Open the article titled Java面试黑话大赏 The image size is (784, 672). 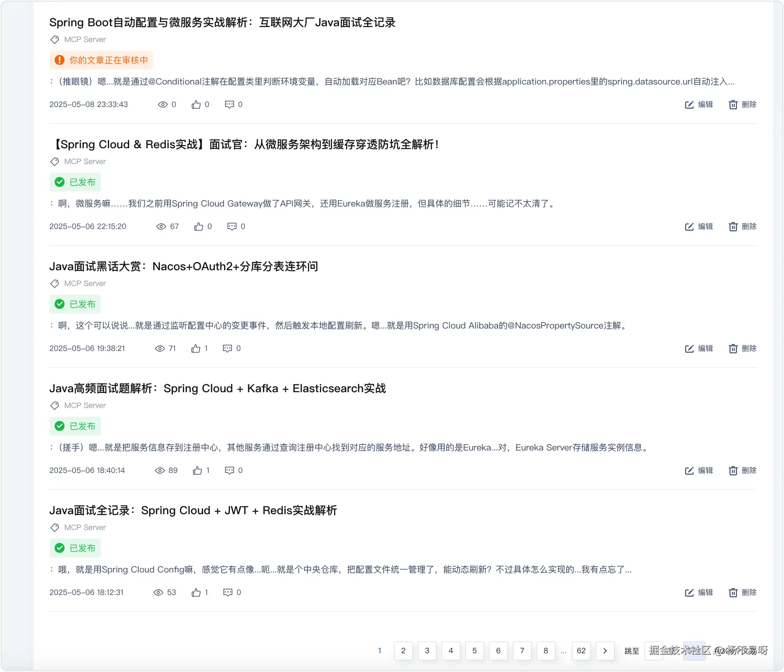click(184, 266)
